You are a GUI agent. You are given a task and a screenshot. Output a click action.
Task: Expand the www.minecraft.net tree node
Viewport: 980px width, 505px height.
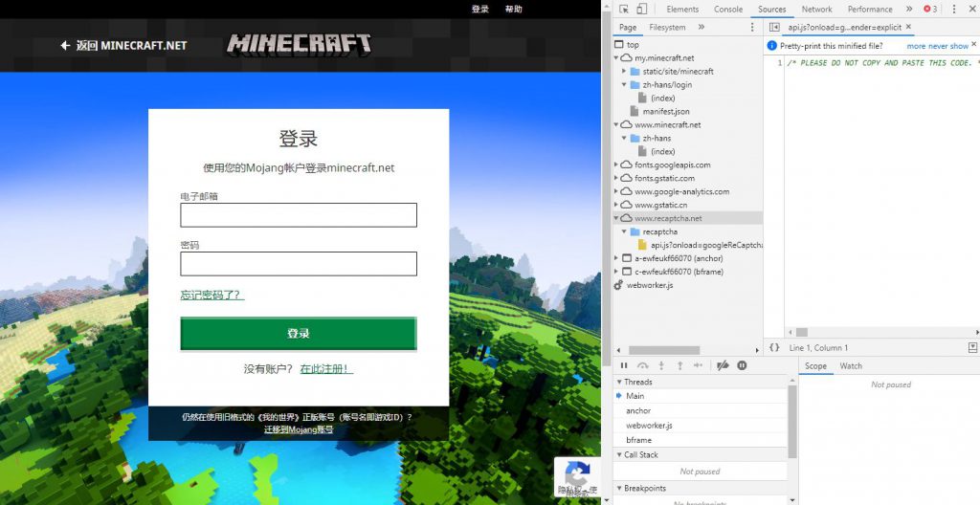(617, 125)
